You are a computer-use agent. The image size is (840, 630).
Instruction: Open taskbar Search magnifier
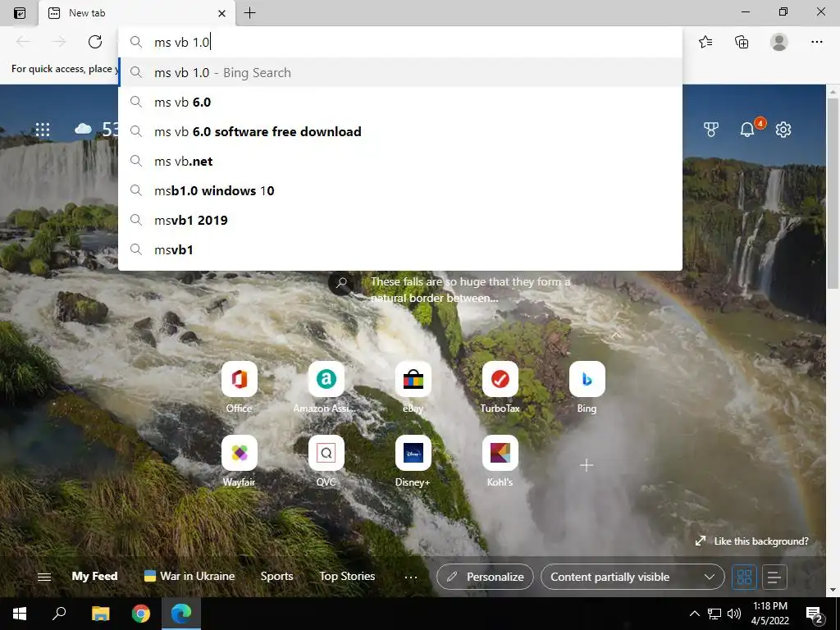[x=59, y=614]
